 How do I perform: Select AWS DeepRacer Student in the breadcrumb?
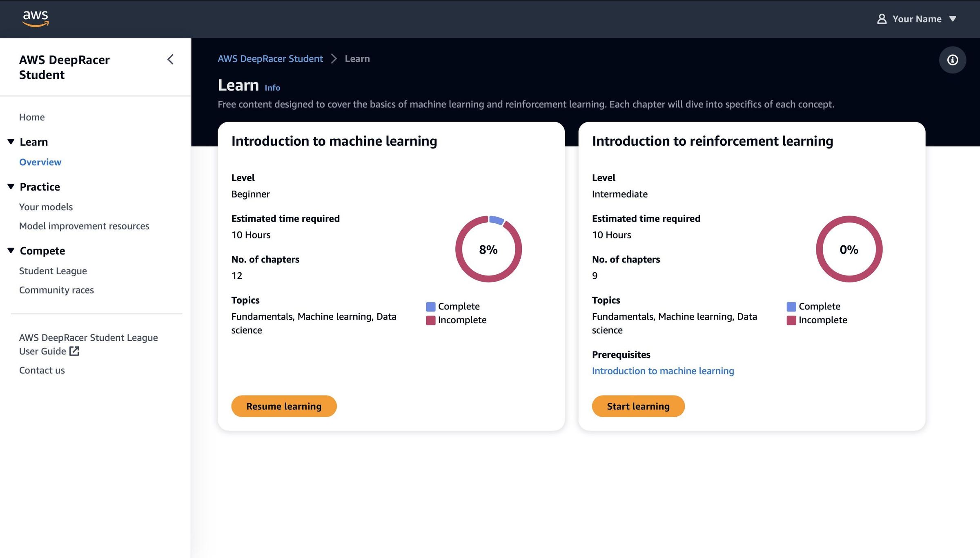[270, 58]
